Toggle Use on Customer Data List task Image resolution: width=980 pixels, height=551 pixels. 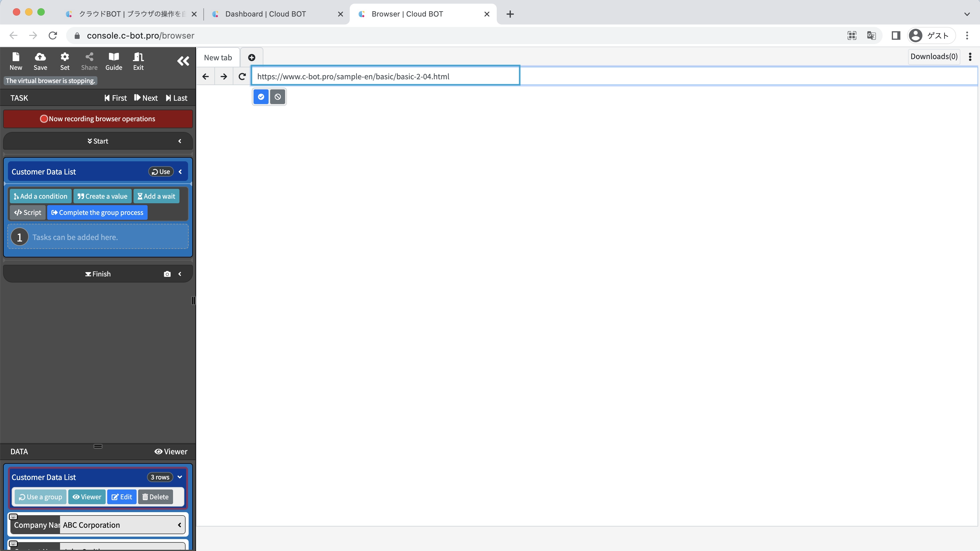point(161,172)
